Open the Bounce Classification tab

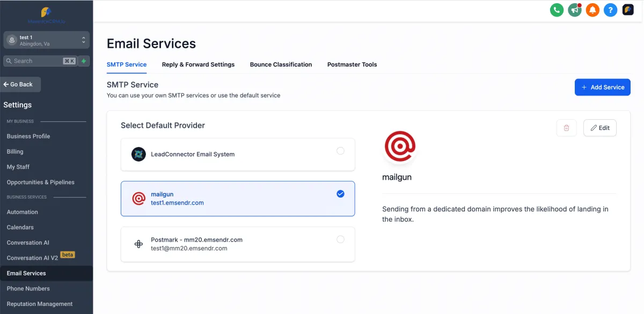point(281,64)
